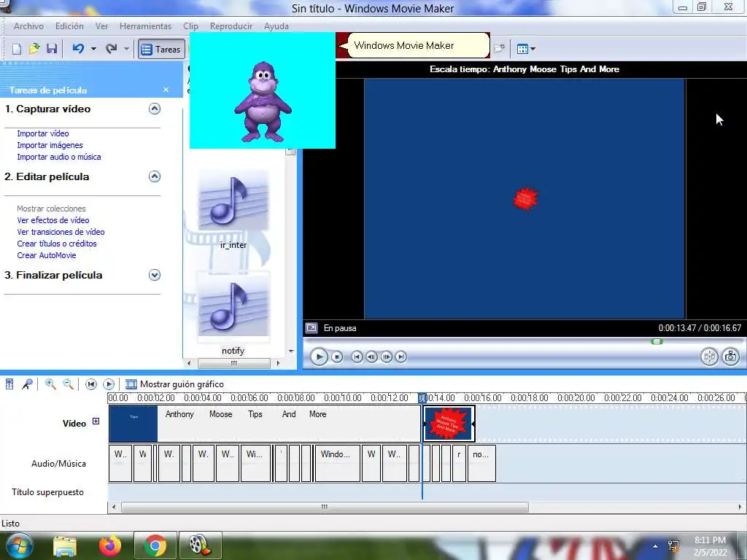Open the undo history dropdown arrow
The width and height of the screenshot is (747, 560).
(x=93, y=49)
